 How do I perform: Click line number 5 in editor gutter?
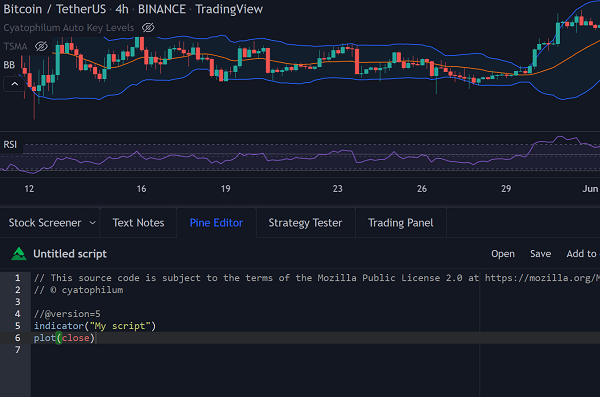18,326
